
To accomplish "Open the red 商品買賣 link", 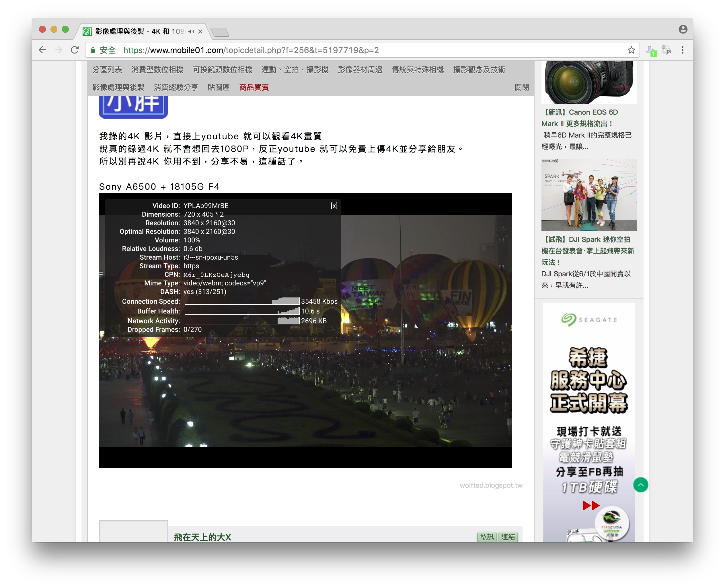I will [x=254, y=87].
